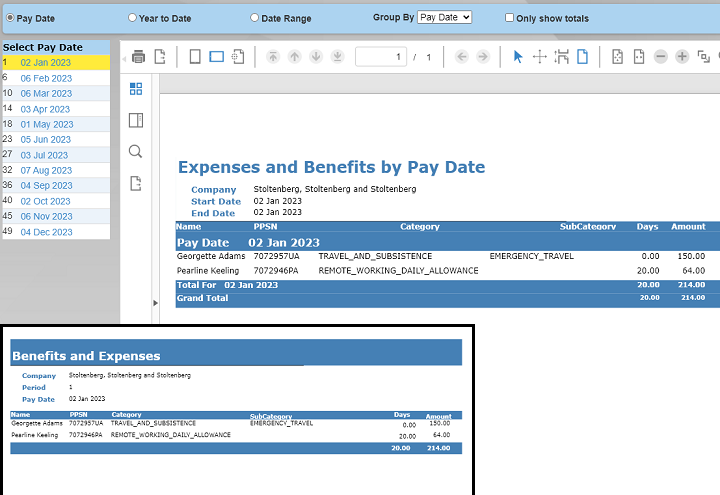Open the search magnifier in sidebar
Screen dimensions: 720x495
(x=136, y=152)
